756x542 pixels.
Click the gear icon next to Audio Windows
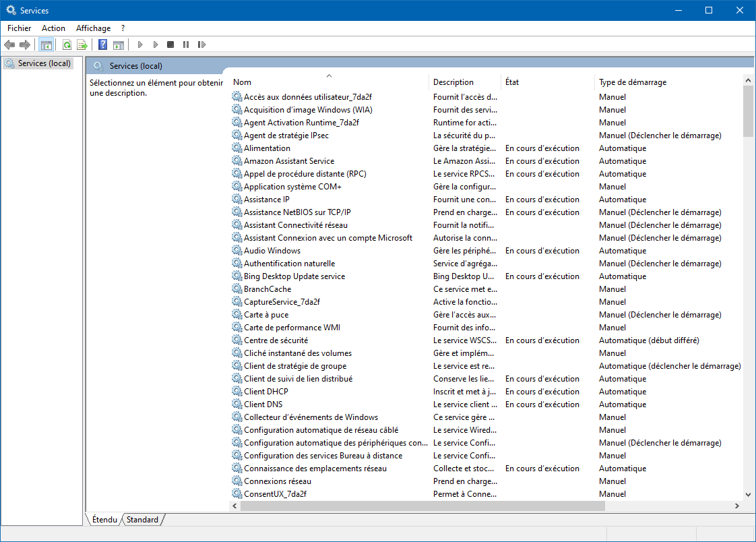point(237,250)
